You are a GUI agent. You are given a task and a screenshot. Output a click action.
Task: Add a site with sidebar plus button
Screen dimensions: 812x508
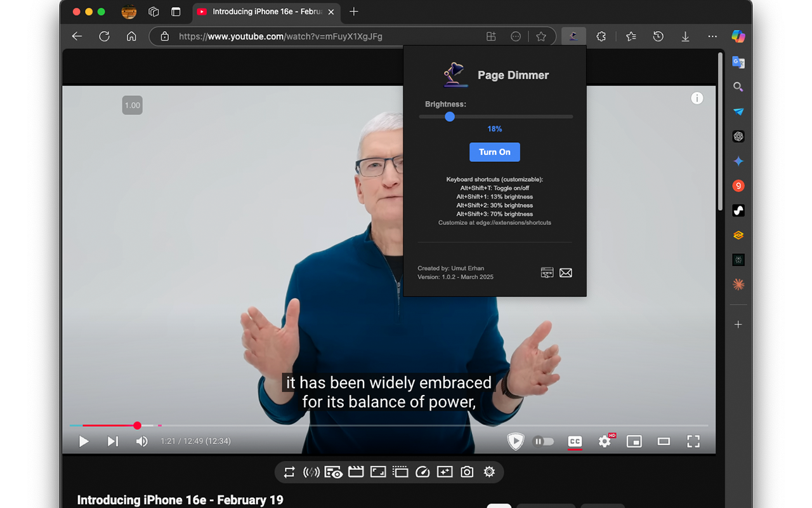738,324
